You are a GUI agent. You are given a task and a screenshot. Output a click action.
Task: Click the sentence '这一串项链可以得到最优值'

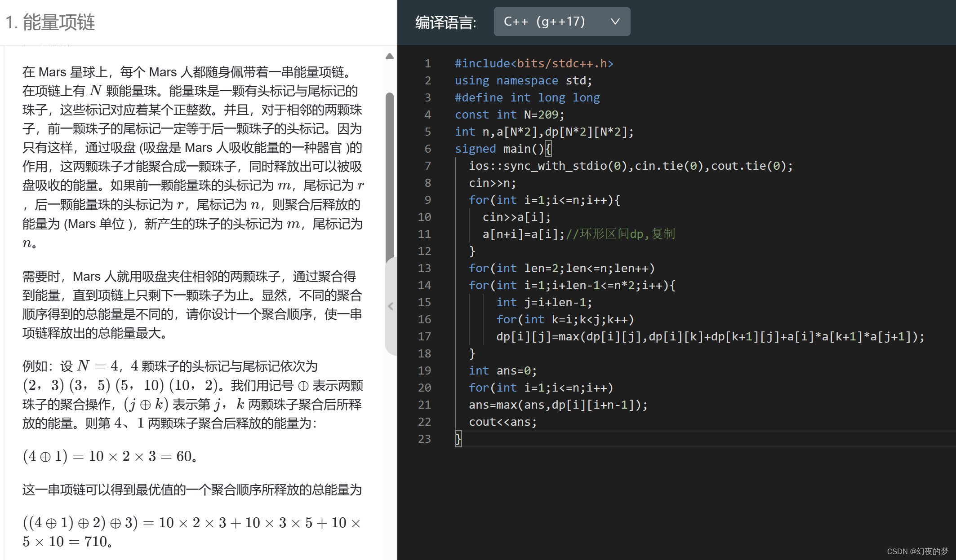(x=192, y=489)
